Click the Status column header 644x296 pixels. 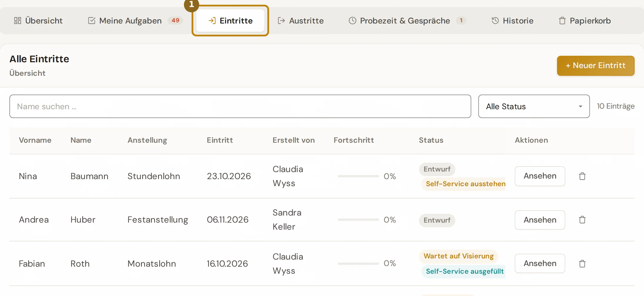(431, 140)
